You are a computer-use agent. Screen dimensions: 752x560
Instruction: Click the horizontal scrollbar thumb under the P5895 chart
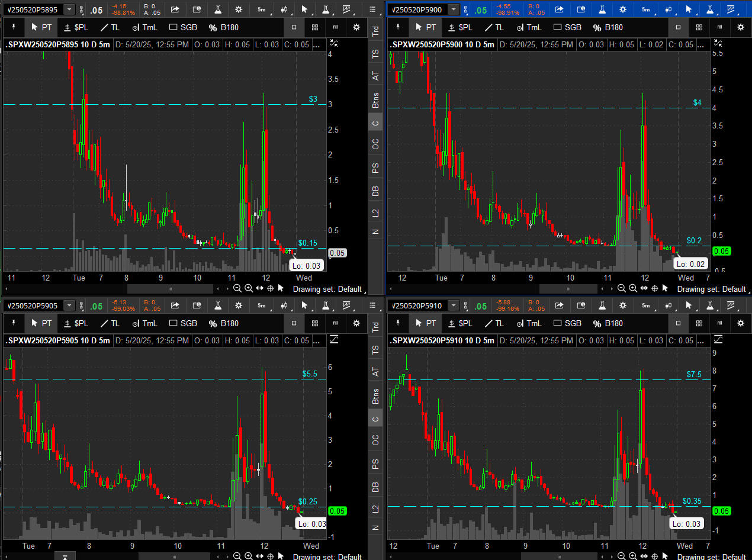170,289
